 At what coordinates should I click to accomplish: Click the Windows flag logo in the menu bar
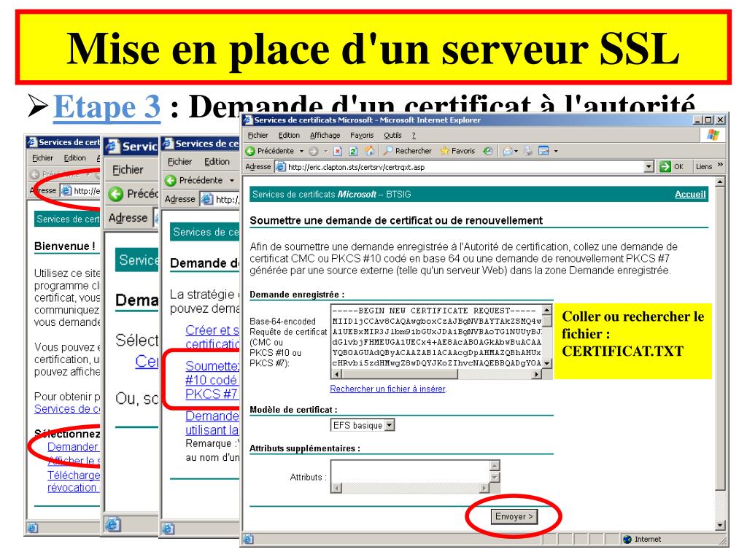713,135
